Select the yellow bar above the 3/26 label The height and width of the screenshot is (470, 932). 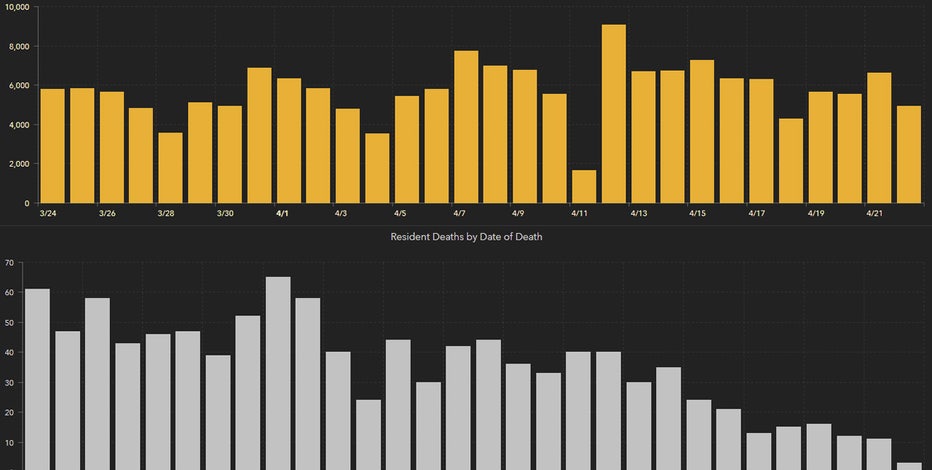pyautogui.click(x=112, y=147)
